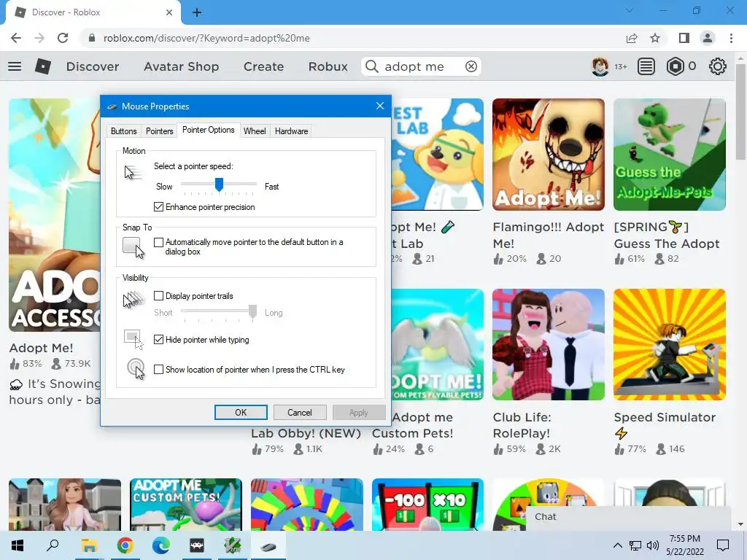This screenshot has height=560, width=747.
Task: Open the Club Life RolePlay thumbnail
Action: pyautogui.click(x=549, y=344)
